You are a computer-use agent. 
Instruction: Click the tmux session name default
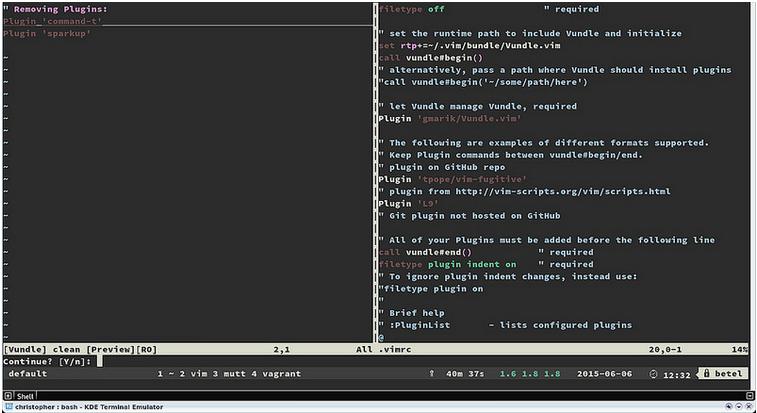[x=28, y=373]
